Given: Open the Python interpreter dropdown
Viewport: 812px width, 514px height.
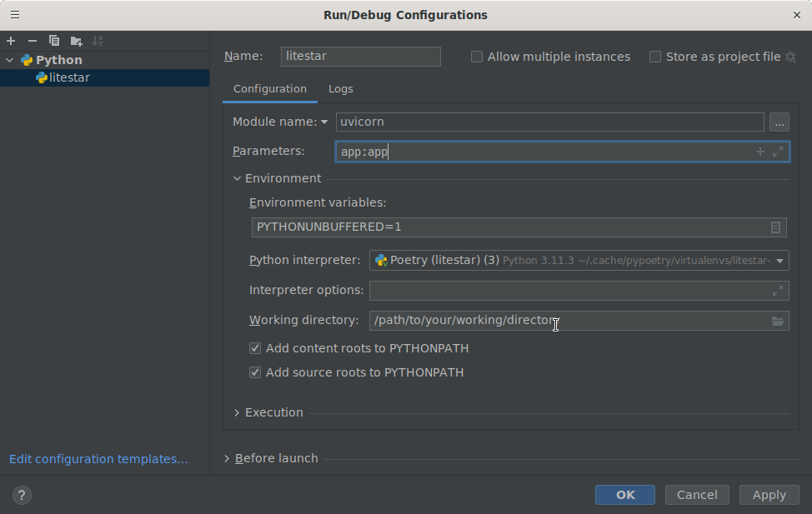Looking at the screenshot, I should [x=779, y=260].
